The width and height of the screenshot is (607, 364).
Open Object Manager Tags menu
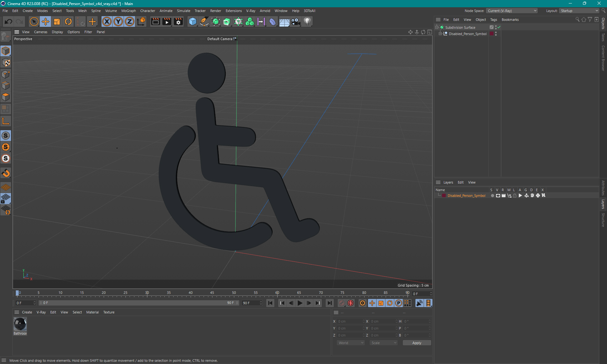[x=494, y=20]
